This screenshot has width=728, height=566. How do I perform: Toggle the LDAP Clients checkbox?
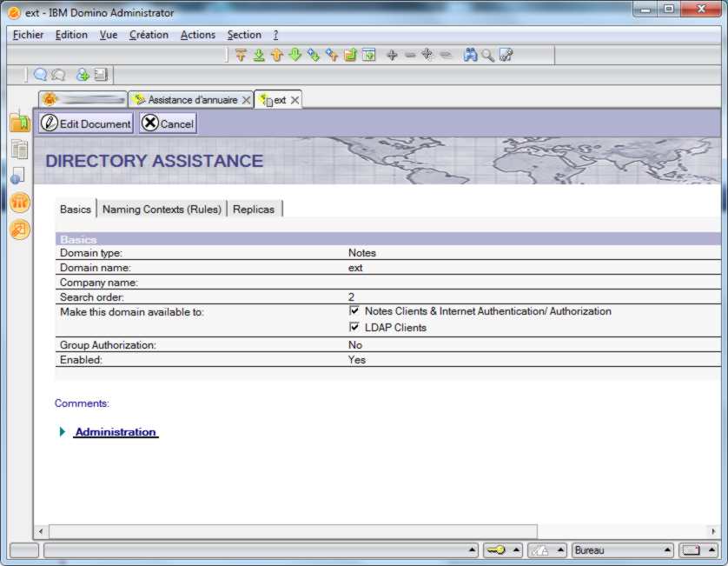[354, 328]
